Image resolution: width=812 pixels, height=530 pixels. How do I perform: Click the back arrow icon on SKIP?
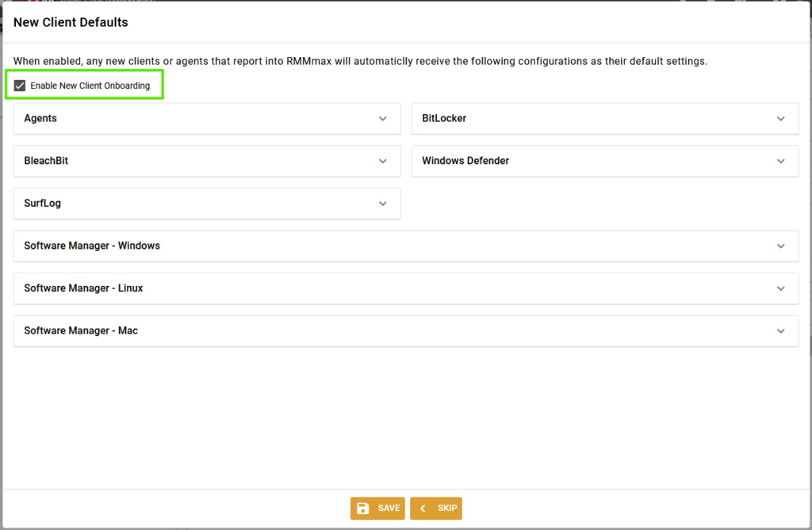coord(423,509)
